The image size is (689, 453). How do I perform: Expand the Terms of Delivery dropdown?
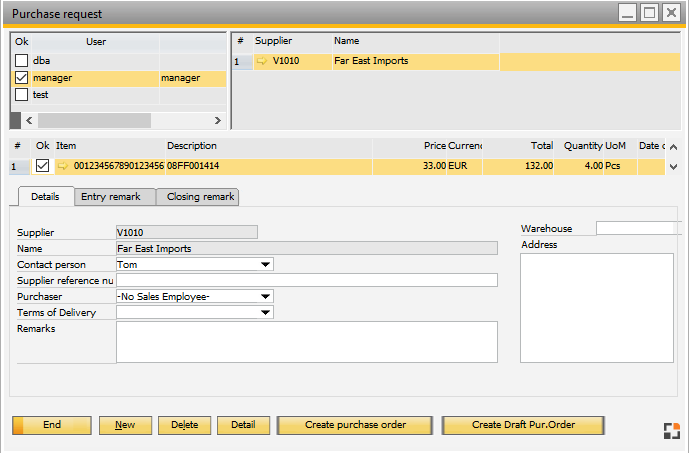coord(265,313)
